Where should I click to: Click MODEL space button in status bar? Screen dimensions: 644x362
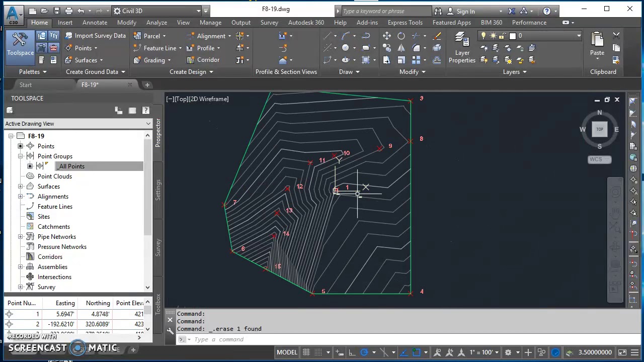pyautogui.click(x=287, y=352)
